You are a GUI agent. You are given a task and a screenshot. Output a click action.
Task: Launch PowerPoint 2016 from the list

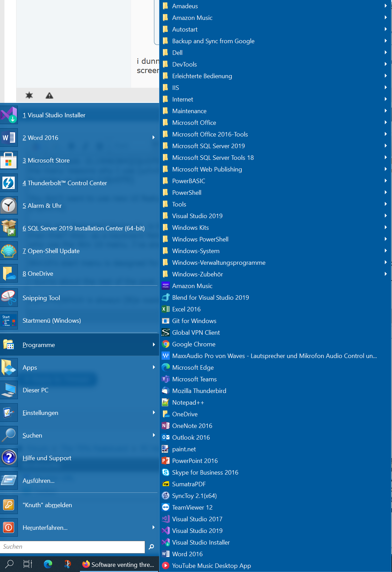pos(275,461)
